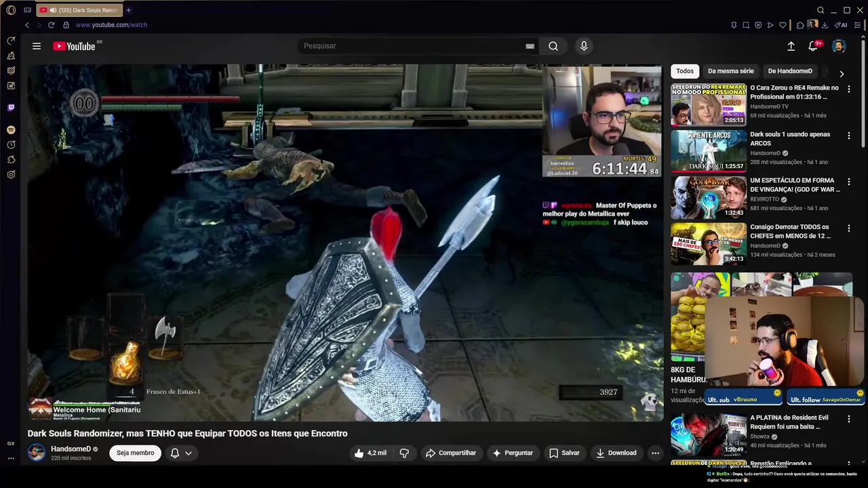Open Twitch in the Opera sidebar
Screen dimensions: 868x488
(x=11, y=107)
